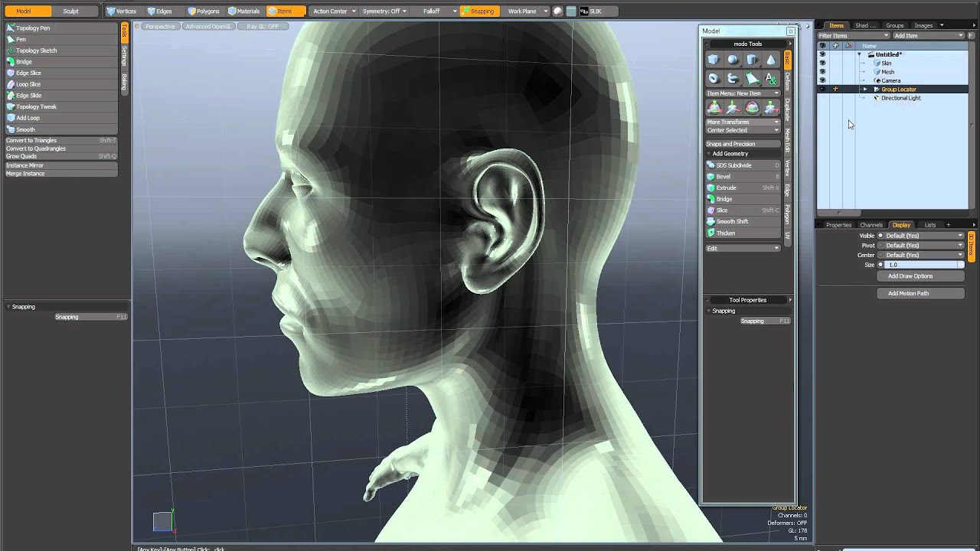
Task: Choose the Smooth Shift tool
Action: coord(743,221)
